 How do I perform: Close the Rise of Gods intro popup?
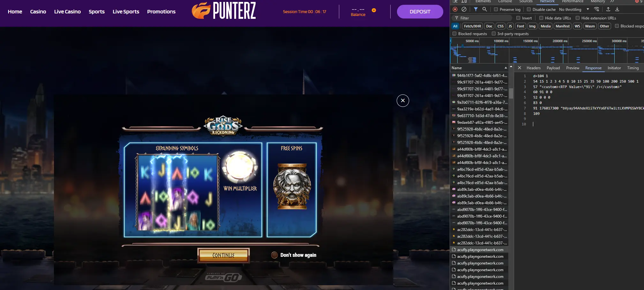coord(403,101)
